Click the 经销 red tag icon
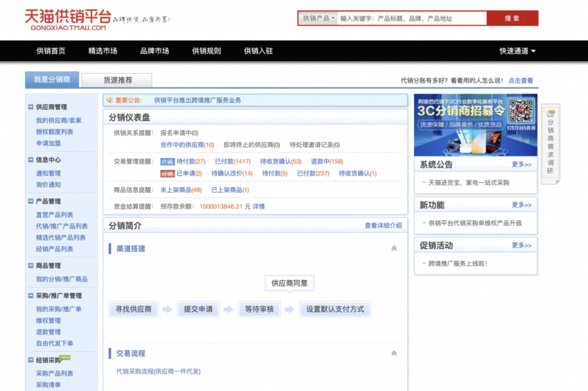This screenshot has height=391, width=588. 167,174
